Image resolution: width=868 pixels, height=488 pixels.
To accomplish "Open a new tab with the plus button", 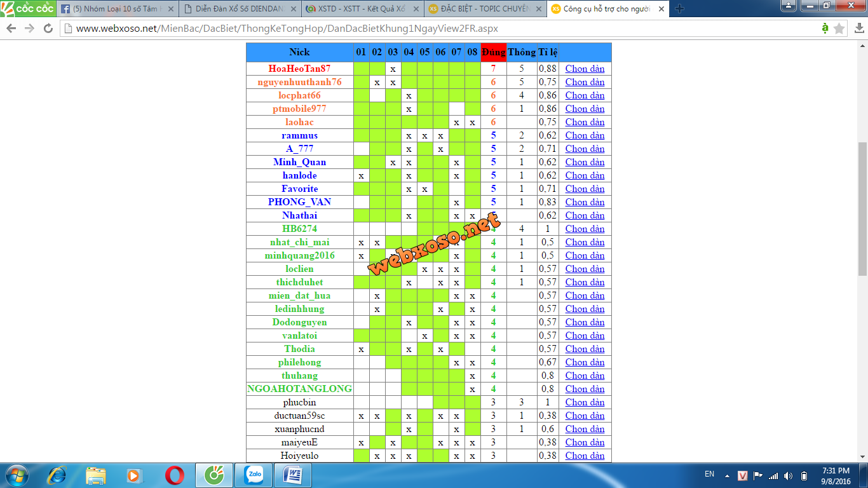I will click(x=679, y=9).
